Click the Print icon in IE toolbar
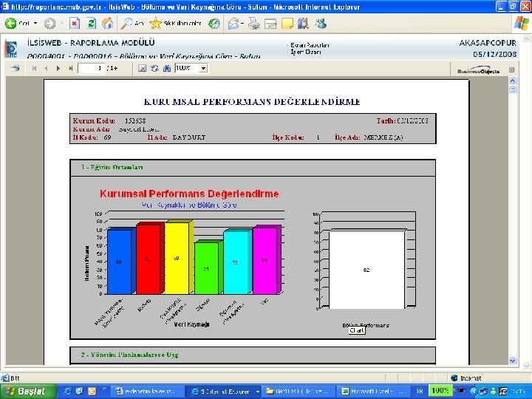Image resolution: width=532 pixels, height=399 pixels. [x=253, y=24]
